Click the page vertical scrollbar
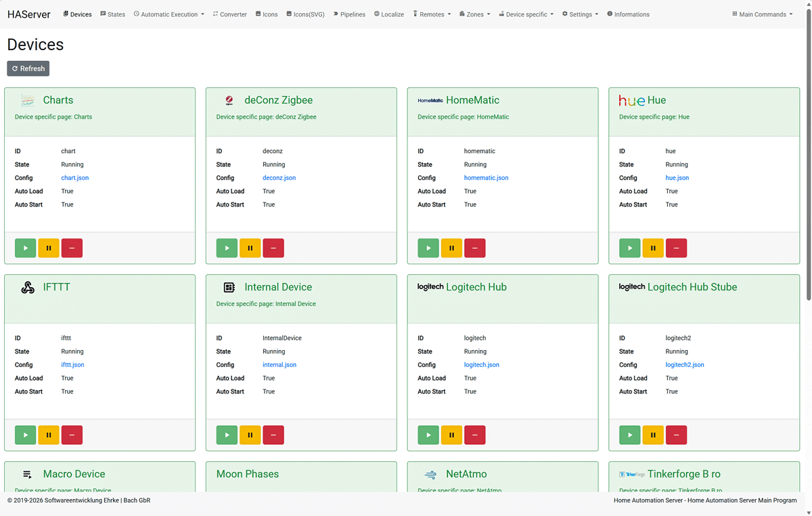Viewport: 812px width, 516px height. [809, 156]
